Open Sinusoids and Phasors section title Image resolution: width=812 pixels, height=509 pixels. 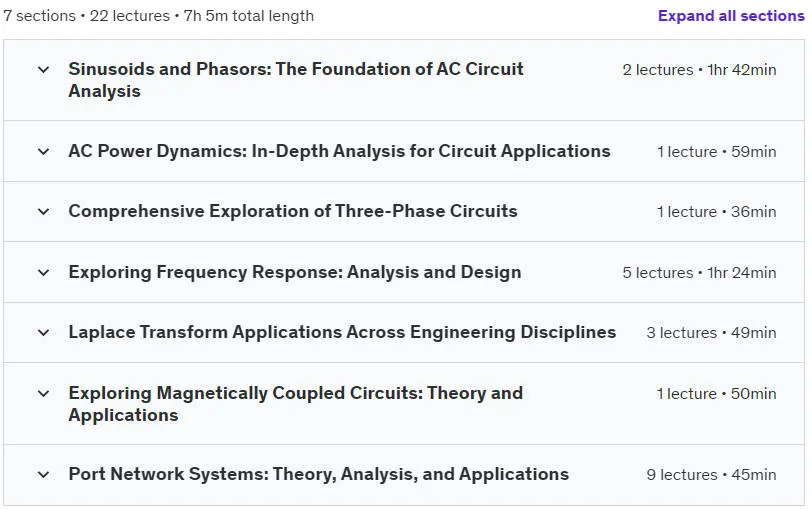click(296, 80)
